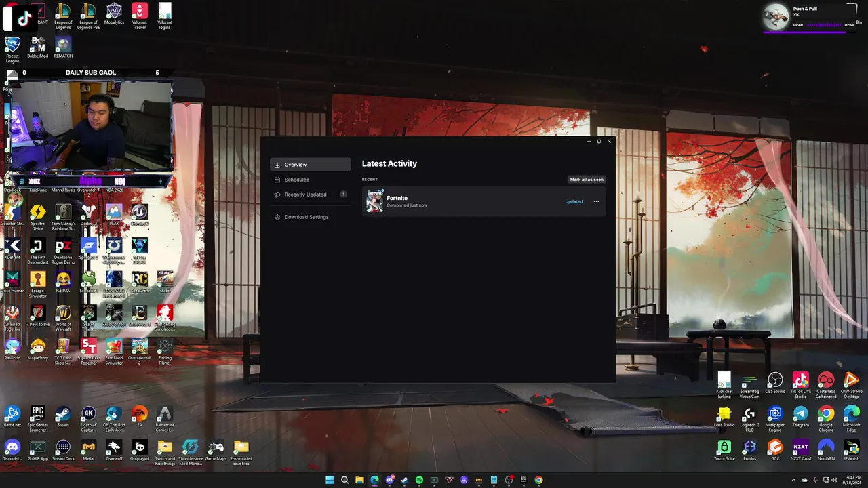
Task: Open NZXT CAM desktop shortcut
Action: 801,451
